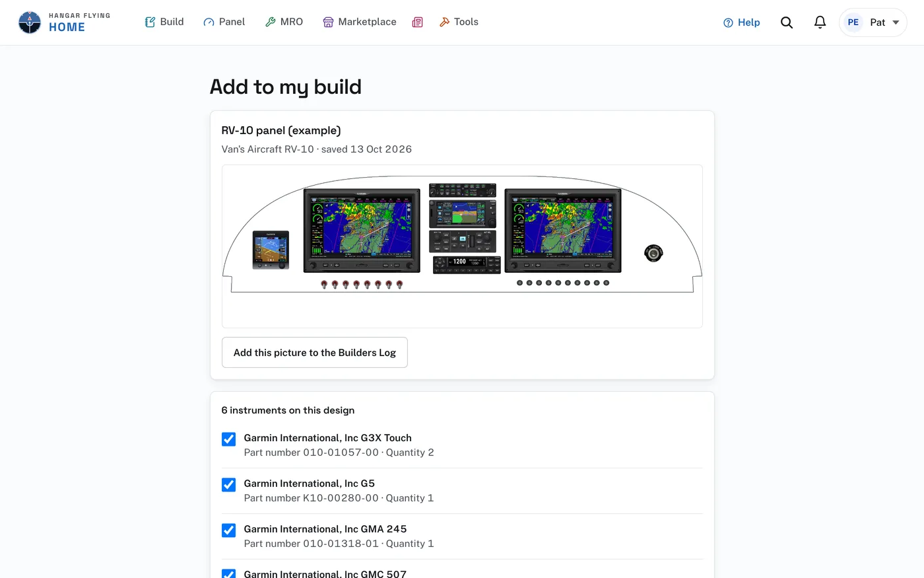Open the notifications bell
Image resolution: width=924 pixels, height=578 pixels.
click(820, 22)
